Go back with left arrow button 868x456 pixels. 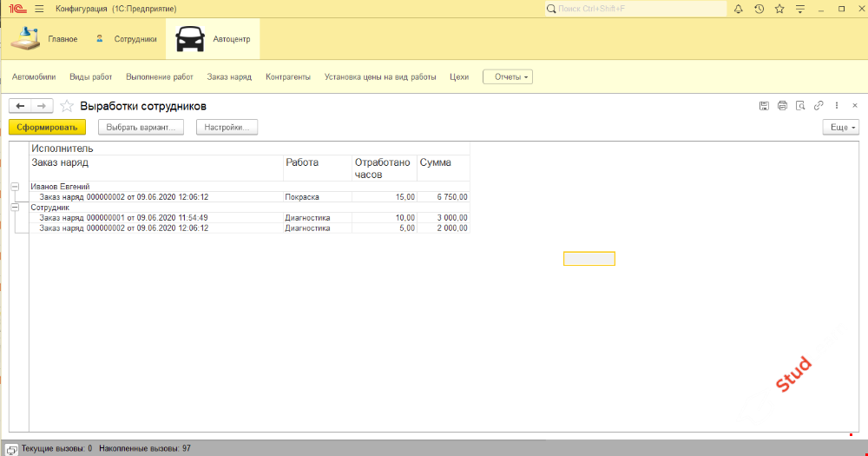coord(20,106)
